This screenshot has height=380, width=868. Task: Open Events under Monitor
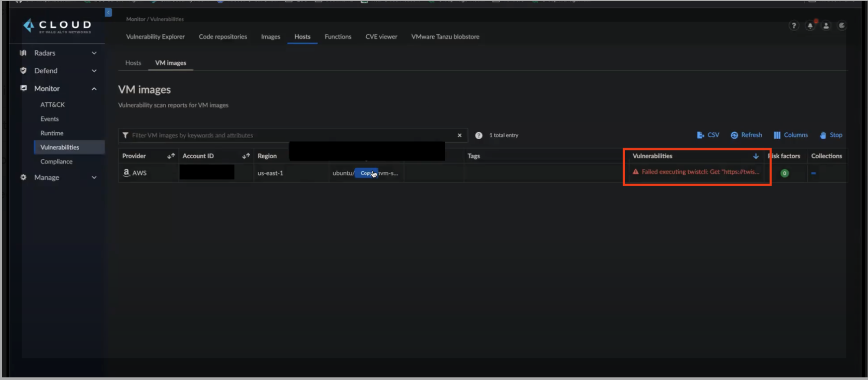[49, 119]
